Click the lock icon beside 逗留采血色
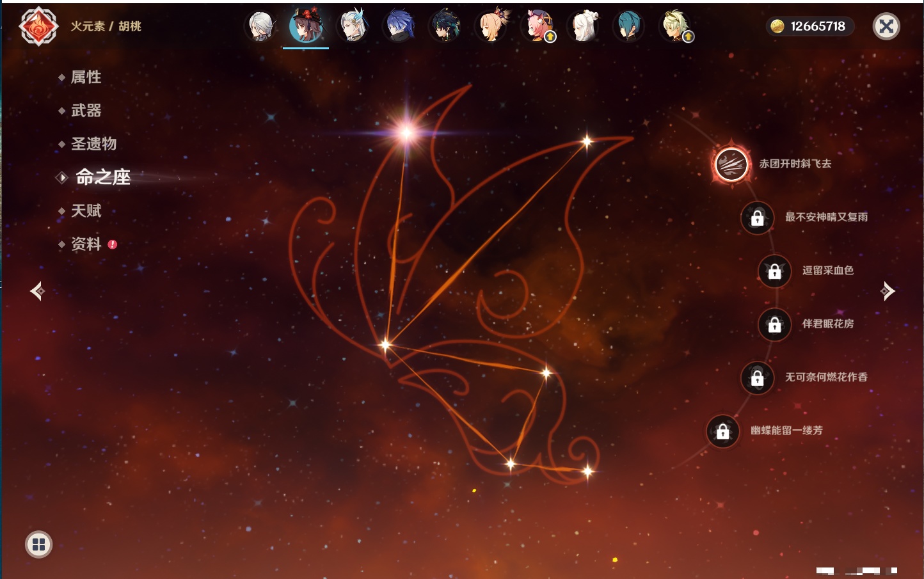Image resolution: width=924 pixels, height=579 pixels. (x=774, y=271)
